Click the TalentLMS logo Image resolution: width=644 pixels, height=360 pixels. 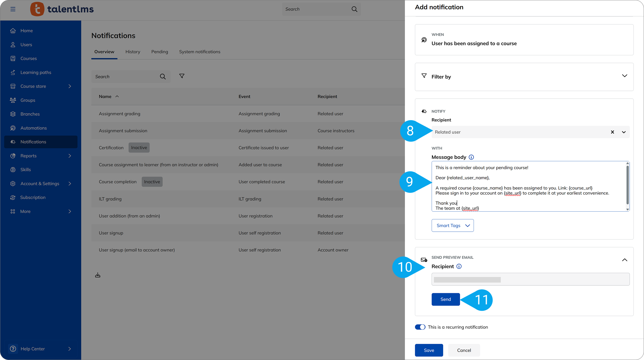pos(62,9)
